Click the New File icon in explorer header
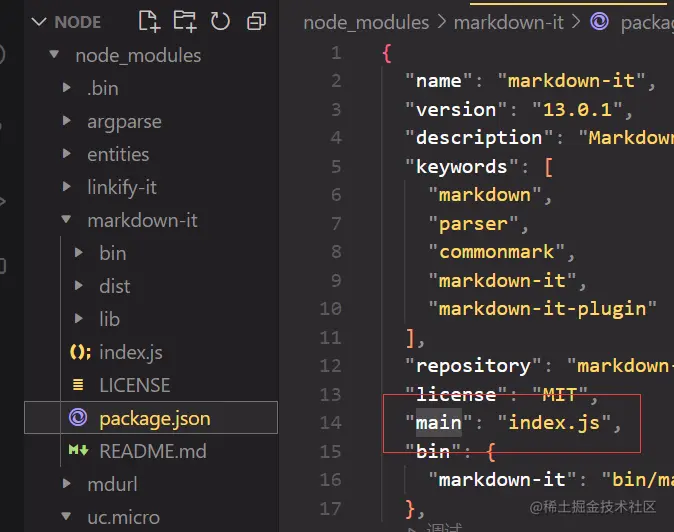The width and height of the screenshot is (674, 532). pos(149,21)
